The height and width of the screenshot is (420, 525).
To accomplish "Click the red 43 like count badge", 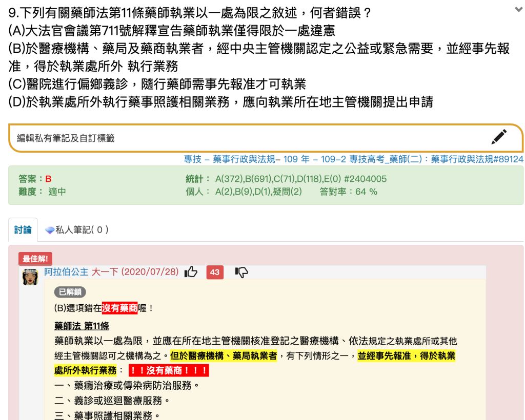I will coord(214,272).
